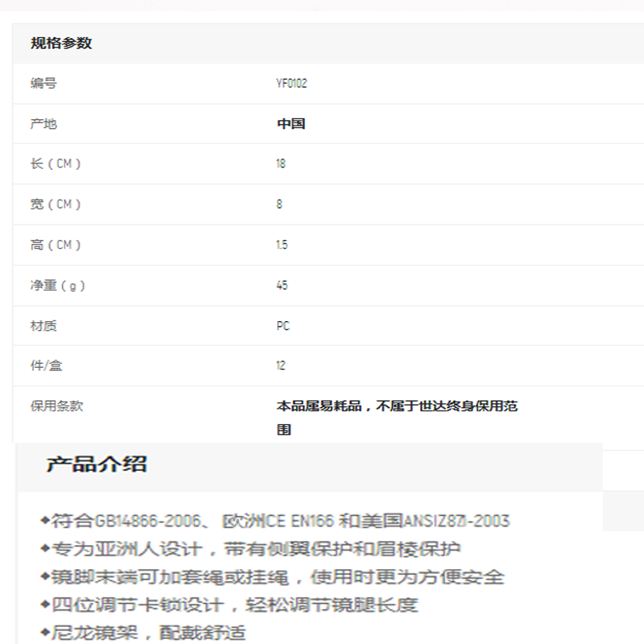Click the diamond bullet before 尼龙镜架

(45, 631)
